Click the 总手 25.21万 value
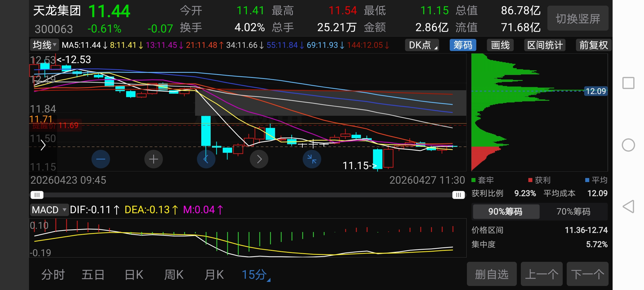Screen dimensions: 644x290 click(337, 27)
